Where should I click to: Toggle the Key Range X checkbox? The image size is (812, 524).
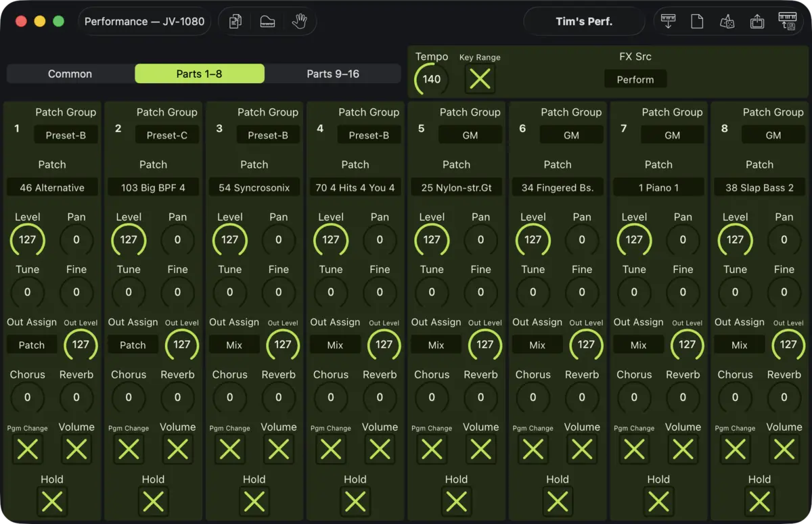coord(480,79)
